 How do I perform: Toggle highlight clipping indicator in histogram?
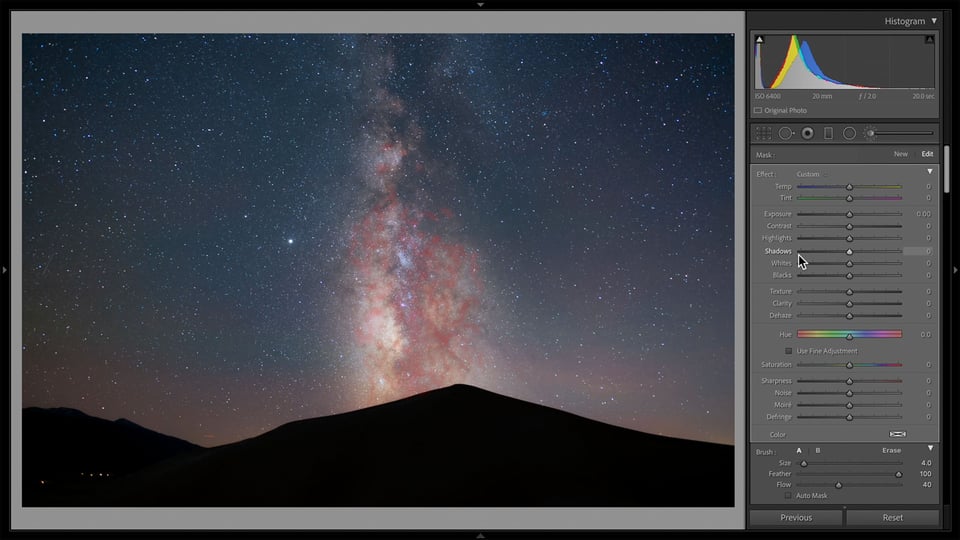(929, 39)
